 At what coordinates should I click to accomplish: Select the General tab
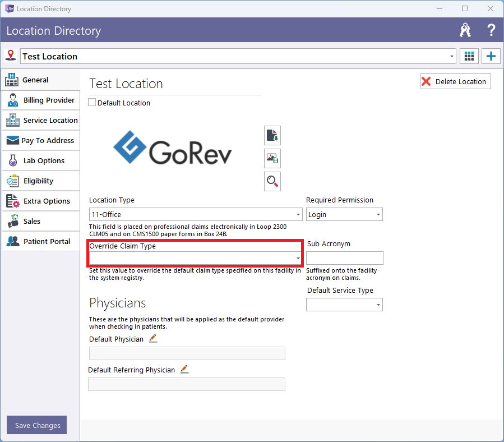point(41,80)
